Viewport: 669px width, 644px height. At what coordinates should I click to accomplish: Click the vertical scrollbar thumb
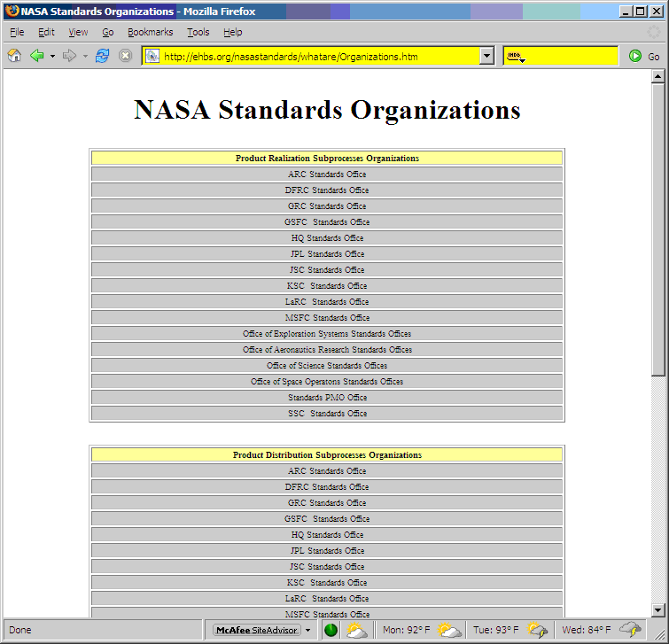657,229
